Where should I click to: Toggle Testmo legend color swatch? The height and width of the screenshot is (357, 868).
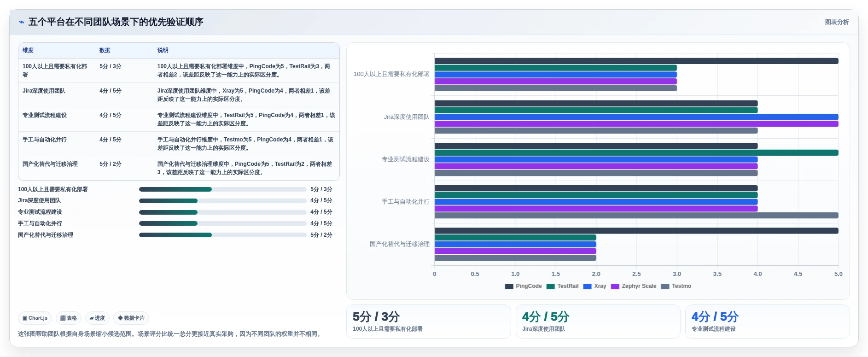(x=665, y=286)
